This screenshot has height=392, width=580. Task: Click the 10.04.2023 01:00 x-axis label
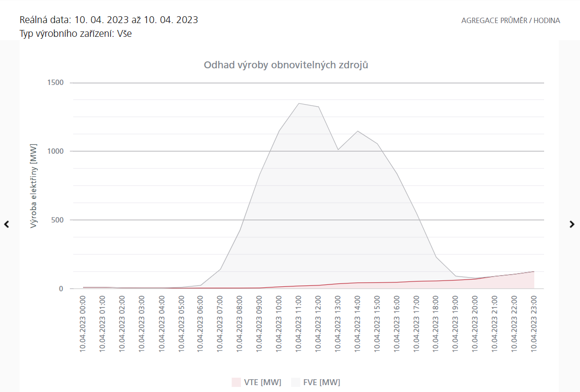tap(102, 324)
